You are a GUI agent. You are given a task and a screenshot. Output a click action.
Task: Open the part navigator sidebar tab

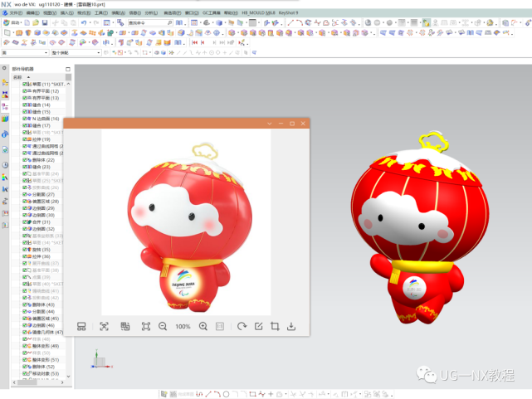(x=5, y=106)
